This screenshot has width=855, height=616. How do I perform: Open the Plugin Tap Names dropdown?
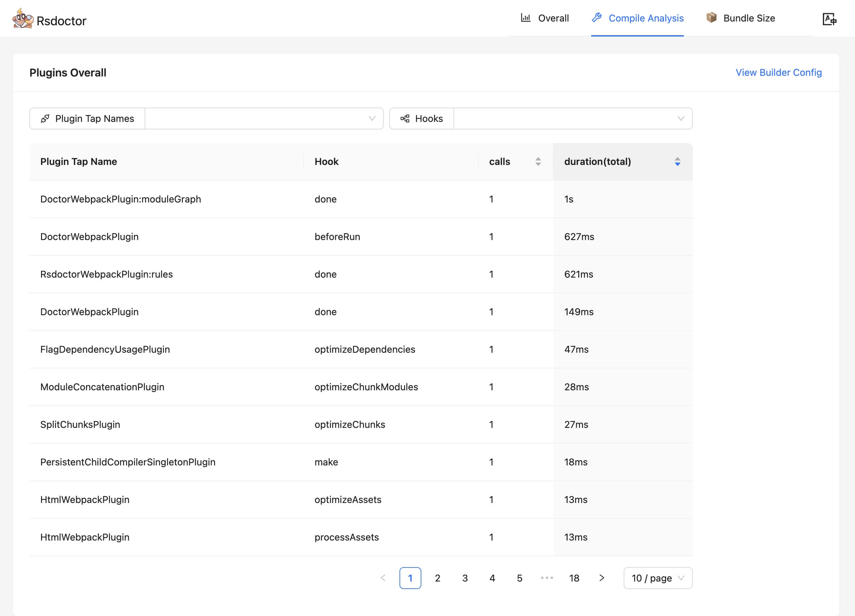point(264,119)
